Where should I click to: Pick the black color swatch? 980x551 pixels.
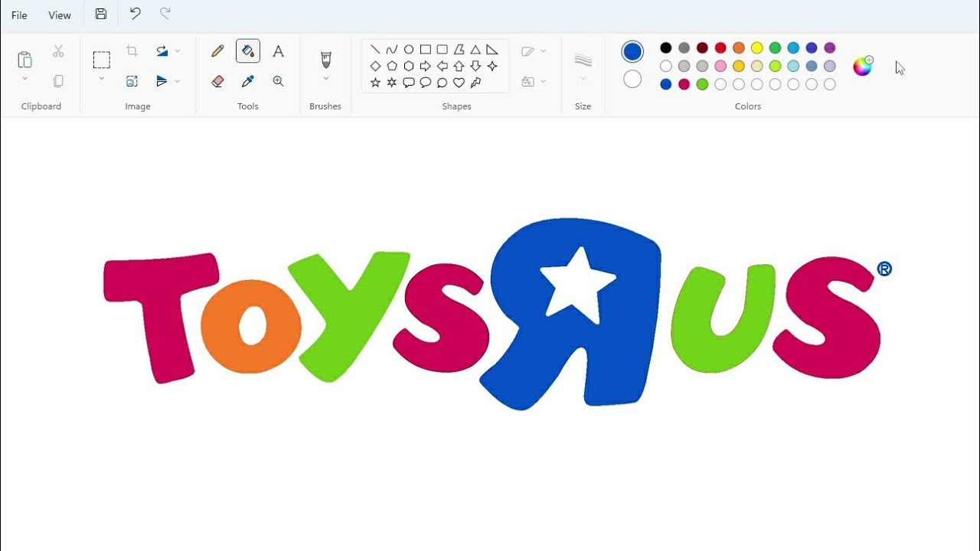coord(666,48)
